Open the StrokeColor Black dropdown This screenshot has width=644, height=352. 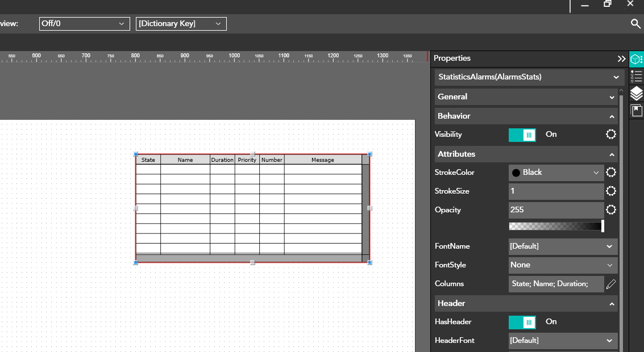point(556,173)
